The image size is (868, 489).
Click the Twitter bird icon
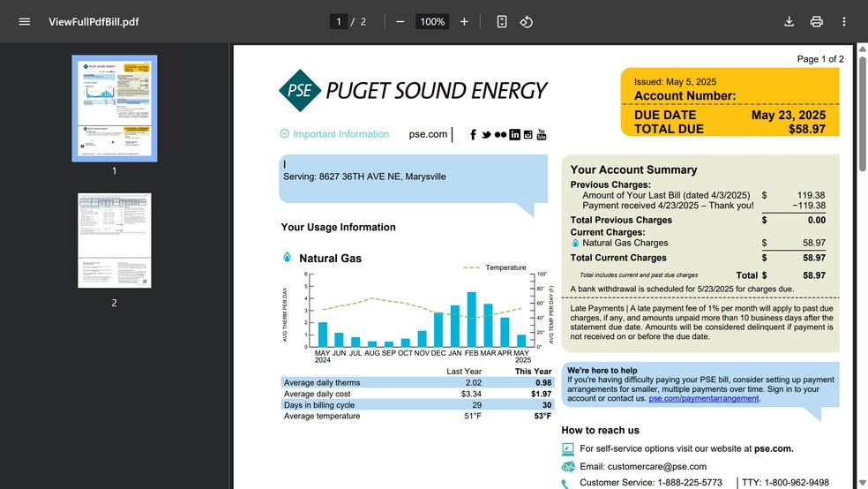486,134
